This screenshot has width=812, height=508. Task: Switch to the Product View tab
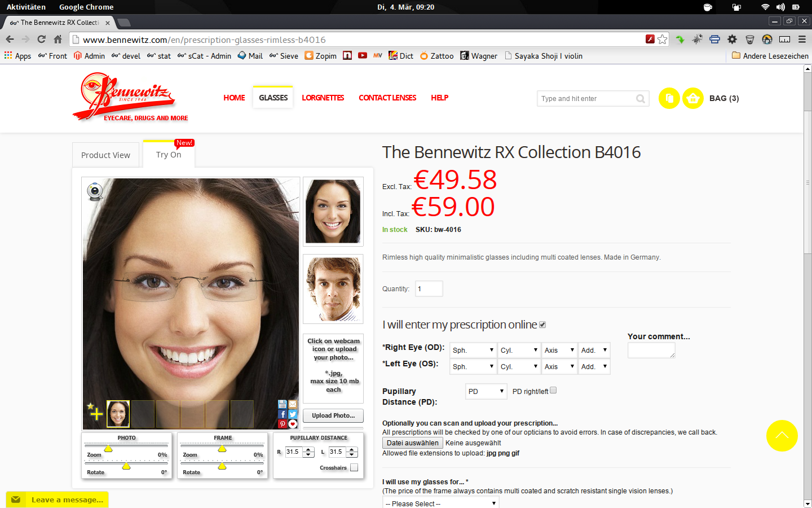pos(105,155)
